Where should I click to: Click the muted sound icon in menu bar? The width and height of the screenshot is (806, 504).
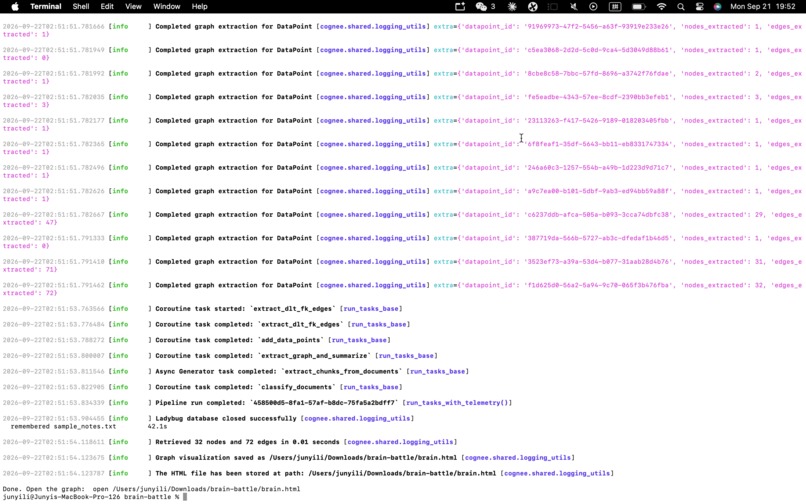(x=574, y=7)
